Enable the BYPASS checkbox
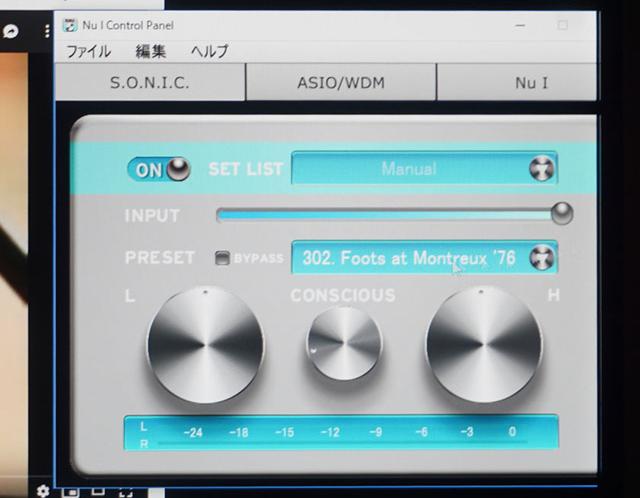This screenshot has width=640, height=498. (x=222, y=258)
